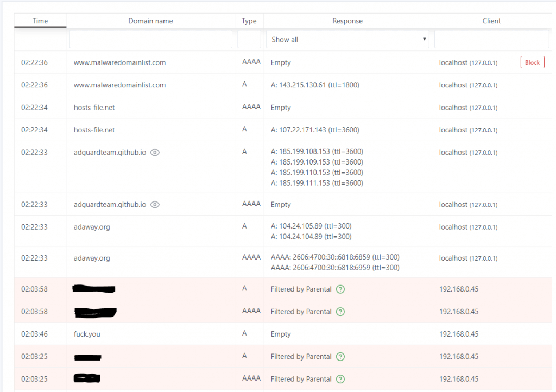
Task: Click the eye icon beside adguardteam.github.io AAAA record
Action: (155, 205)
